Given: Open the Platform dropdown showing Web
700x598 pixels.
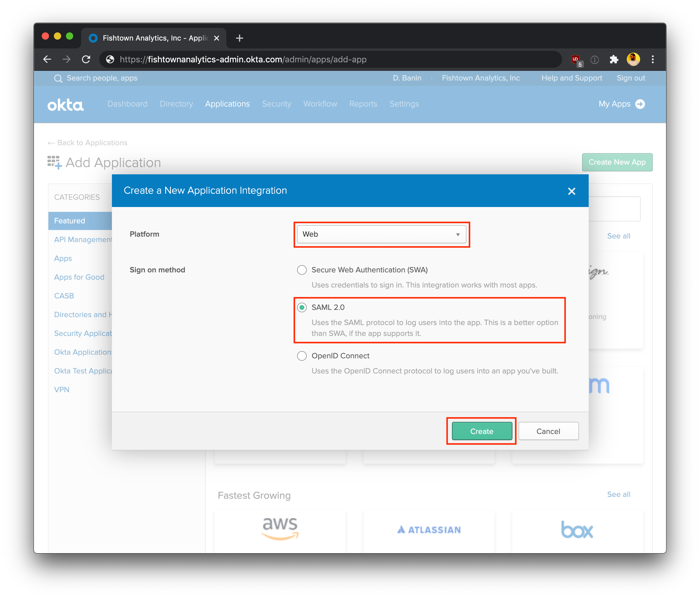Looking at the screenshot, I should (x=381, y=234).
